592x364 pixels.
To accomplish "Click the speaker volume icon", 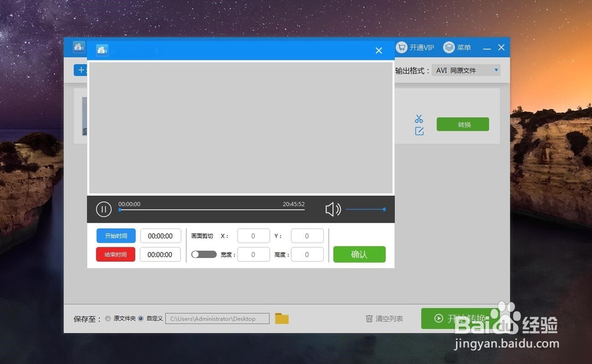I will point(332,209).
